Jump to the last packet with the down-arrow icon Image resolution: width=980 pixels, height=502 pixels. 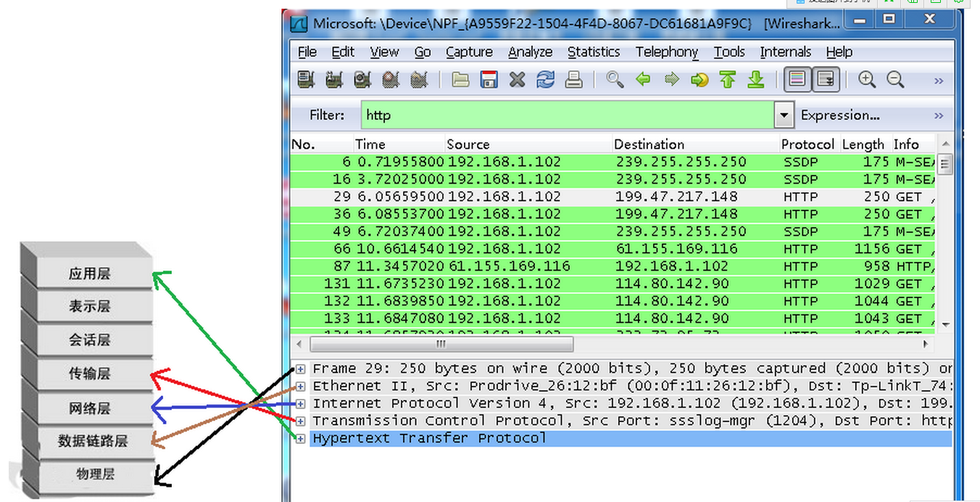click(x=756, y=80)
